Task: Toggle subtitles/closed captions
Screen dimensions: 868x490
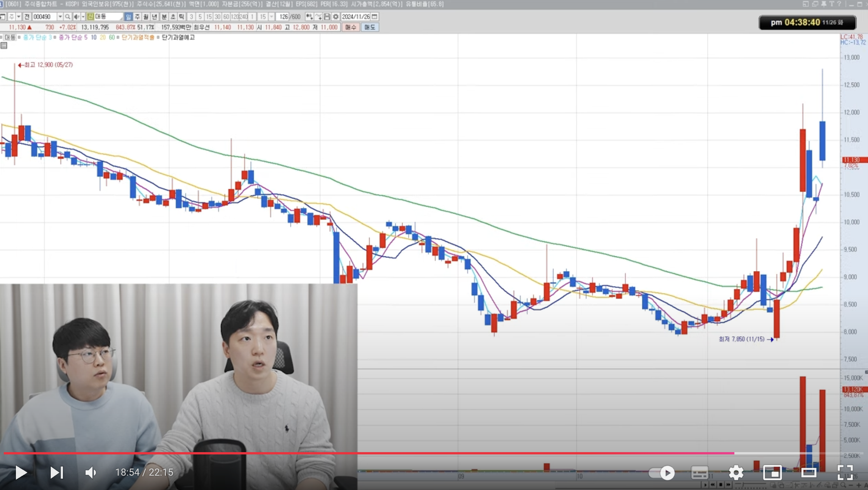Action: (x=699, y=472)
